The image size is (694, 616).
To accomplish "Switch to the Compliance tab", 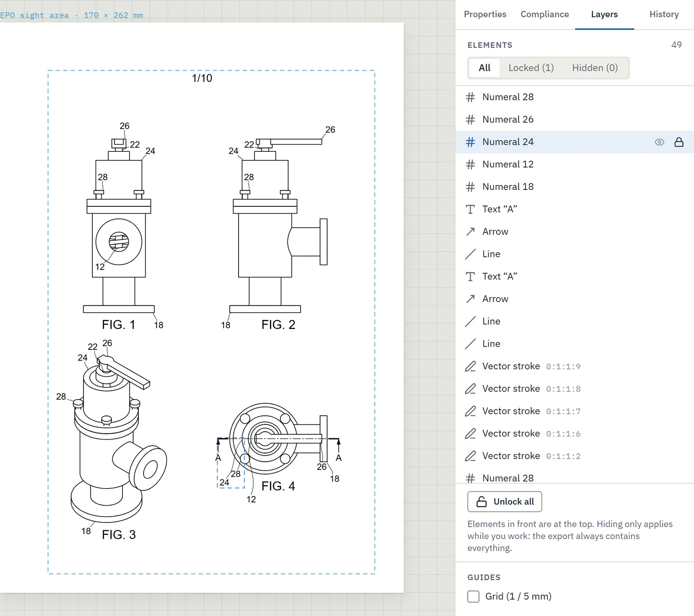I will coord(545,14).
